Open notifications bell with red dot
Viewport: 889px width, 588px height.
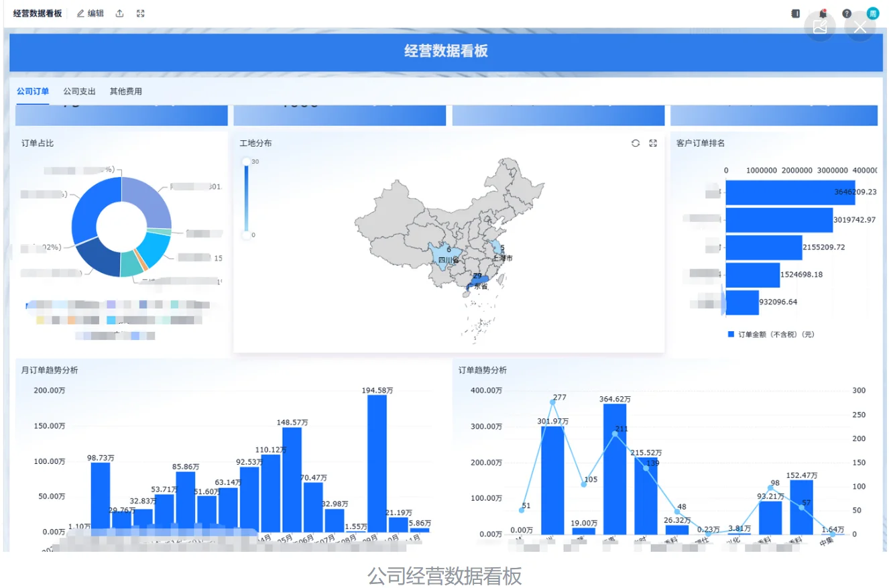(x=823, y=13)
